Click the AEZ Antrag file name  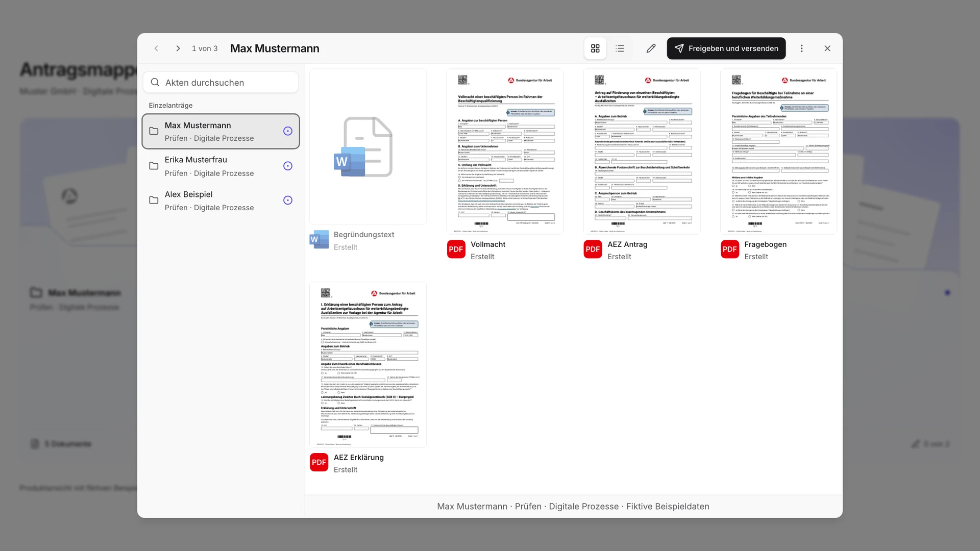tap(627, 244)
